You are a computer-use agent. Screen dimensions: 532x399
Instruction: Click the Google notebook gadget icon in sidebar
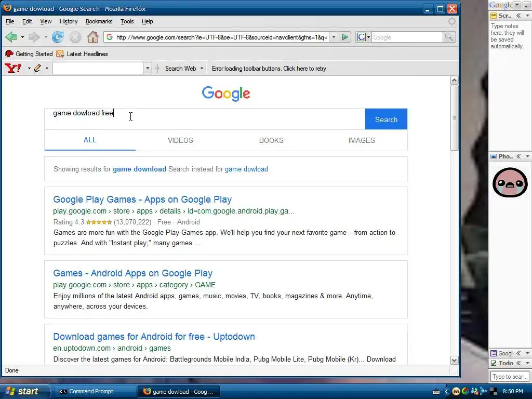click(494, 353)
